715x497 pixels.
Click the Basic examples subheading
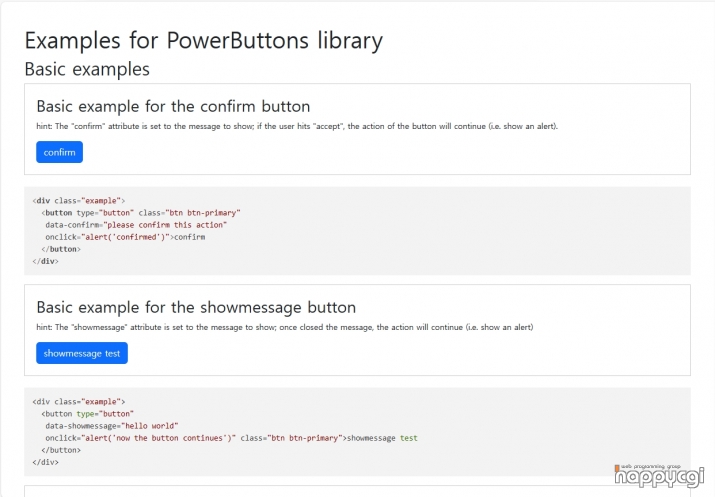point(87,69)
